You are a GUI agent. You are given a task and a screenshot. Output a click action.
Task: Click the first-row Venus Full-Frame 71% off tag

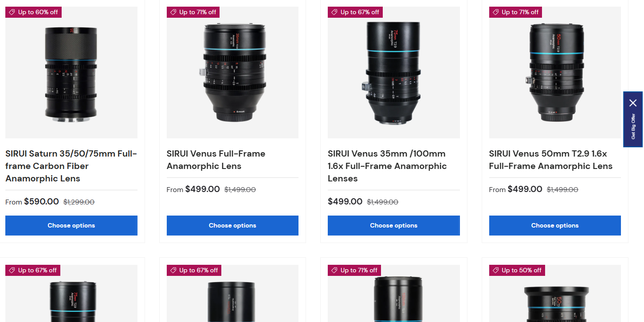point(193,12)
